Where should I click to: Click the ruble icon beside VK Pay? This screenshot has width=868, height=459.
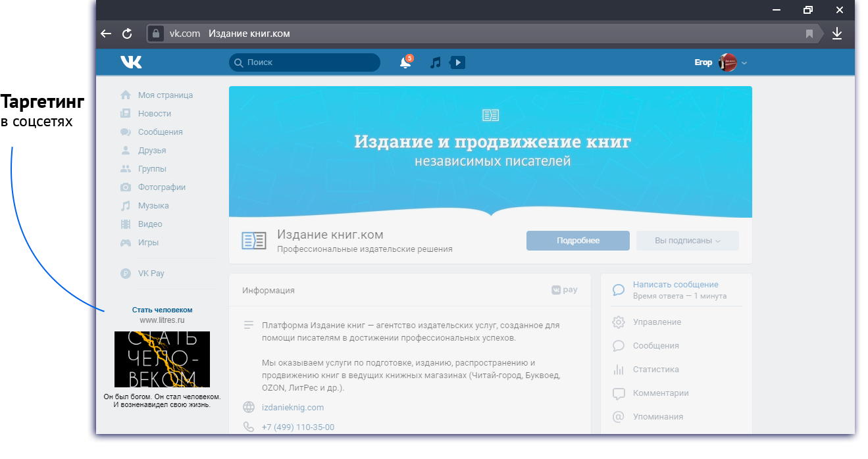click(x=126, y=274)
